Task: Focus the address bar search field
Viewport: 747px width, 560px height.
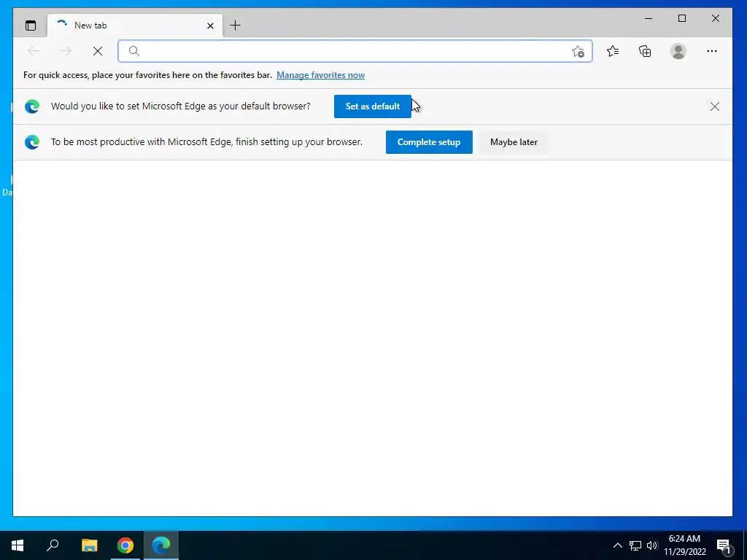Action: (355, 51)
